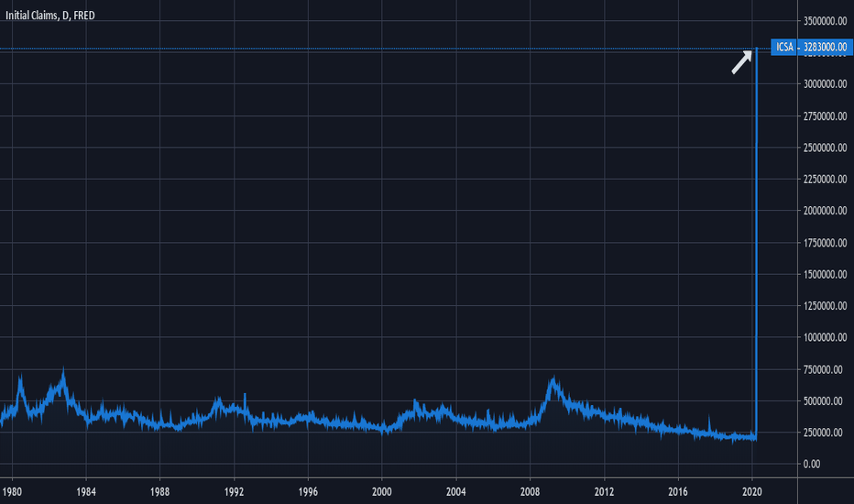Click the 2020 time axis label
The width and height of the screenshot is (854, 504).
(752, 492)
